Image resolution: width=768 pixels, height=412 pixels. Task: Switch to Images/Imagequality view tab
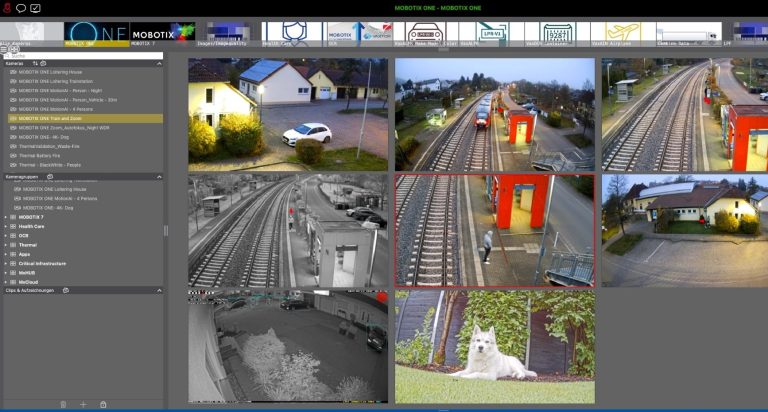click(x=228, y=34)
